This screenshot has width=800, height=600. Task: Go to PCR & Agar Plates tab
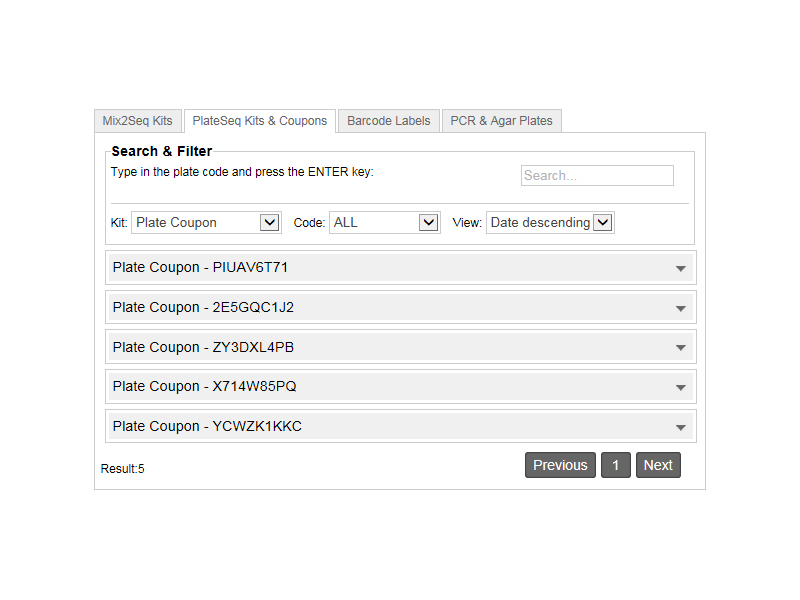[501, 121]
